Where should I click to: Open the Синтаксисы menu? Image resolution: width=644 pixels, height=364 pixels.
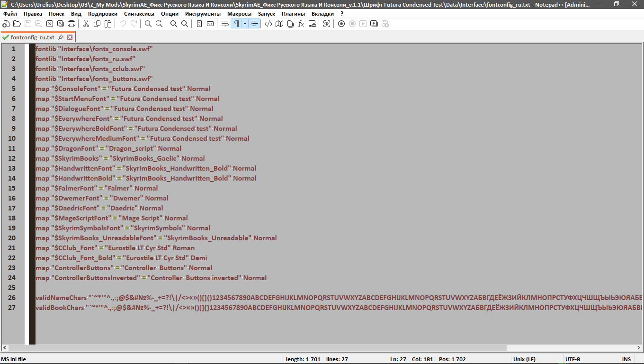pos(139,14)
